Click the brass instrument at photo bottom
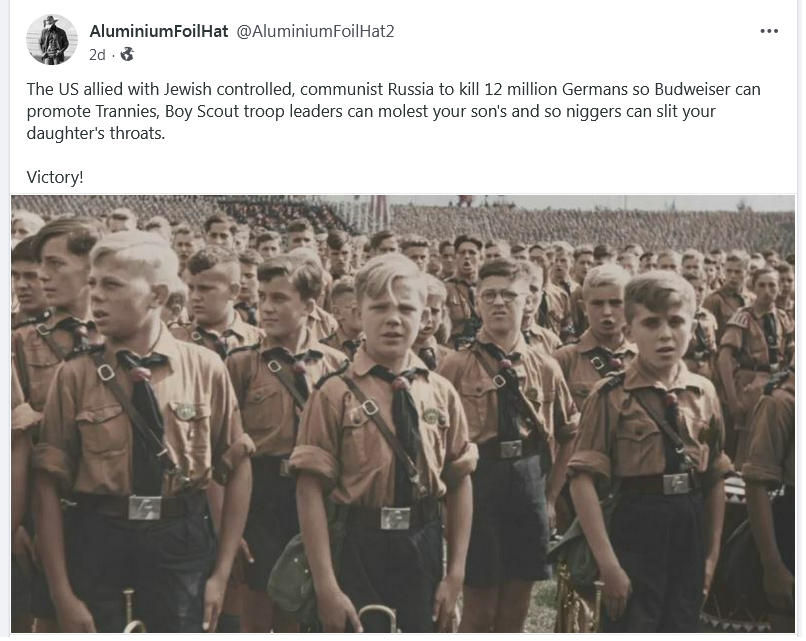The image size is (806, 641). coord(379,618)
